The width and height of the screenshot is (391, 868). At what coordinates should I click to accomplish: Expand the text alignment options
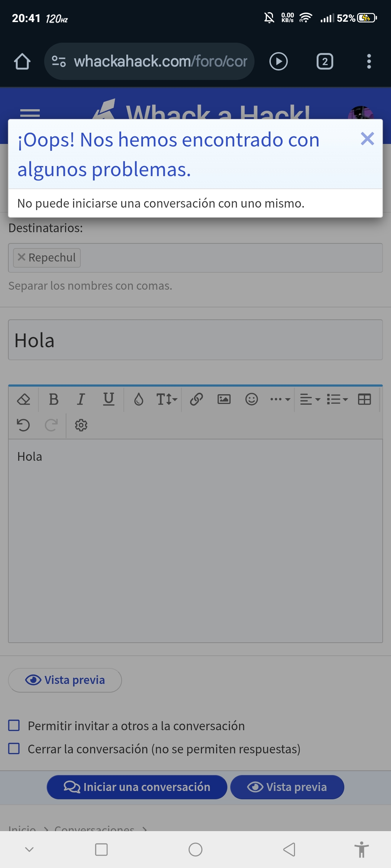pyautogui.click(x=310, y=400)
